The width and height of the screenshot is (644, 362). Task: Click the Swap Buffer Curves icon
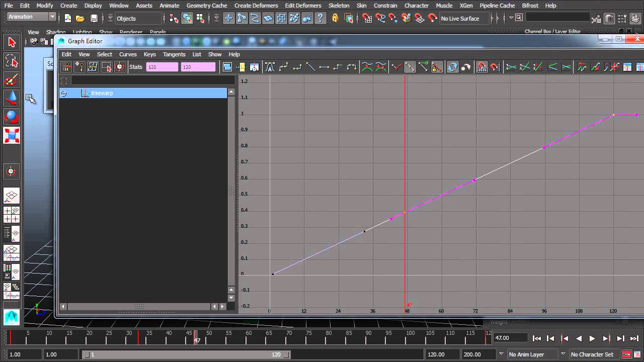click(381, 67)
